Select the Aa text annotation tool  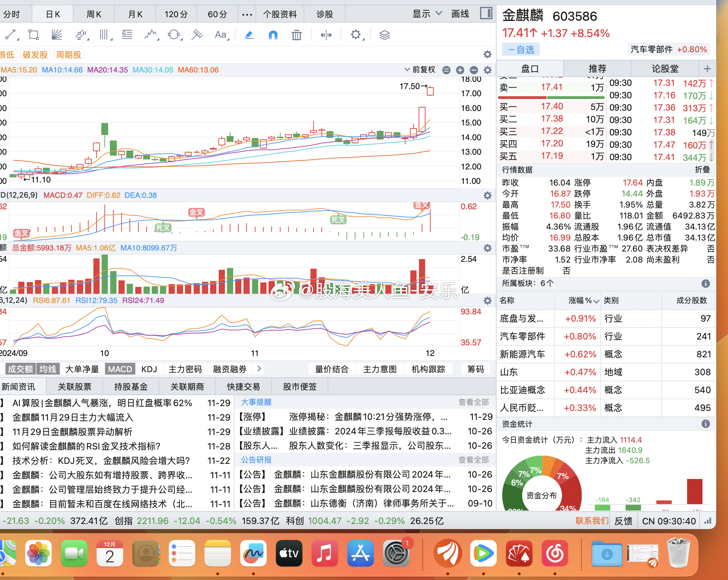tap(220, 35)
